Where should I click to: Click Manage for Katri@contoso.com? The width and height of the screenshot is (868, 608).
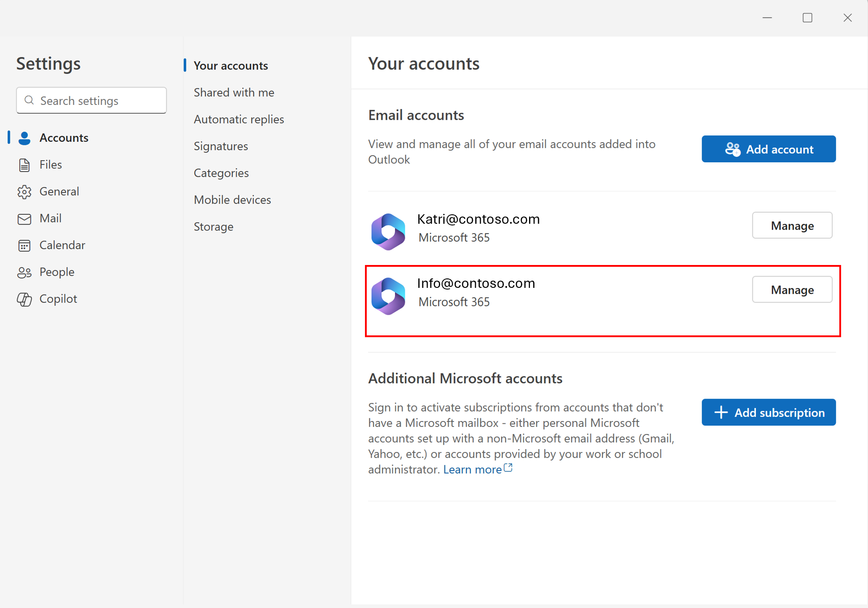(792, 226)
